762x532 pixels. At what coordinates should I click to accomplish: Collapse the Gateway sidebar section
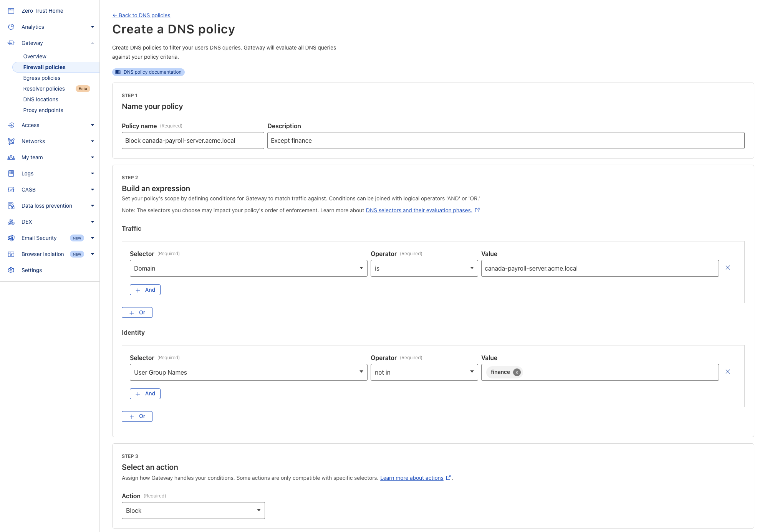pos(92,43)
